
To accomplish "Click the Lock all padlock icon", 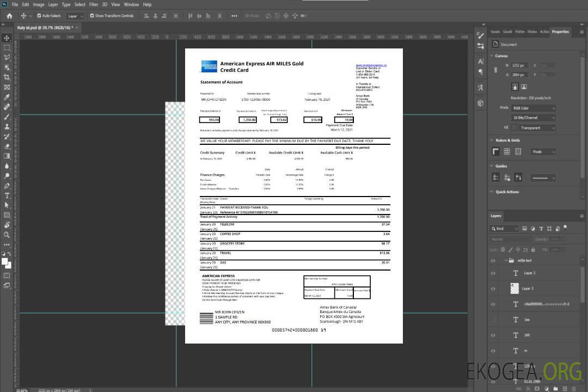I will pyautogui.click(x=533, y=249).
